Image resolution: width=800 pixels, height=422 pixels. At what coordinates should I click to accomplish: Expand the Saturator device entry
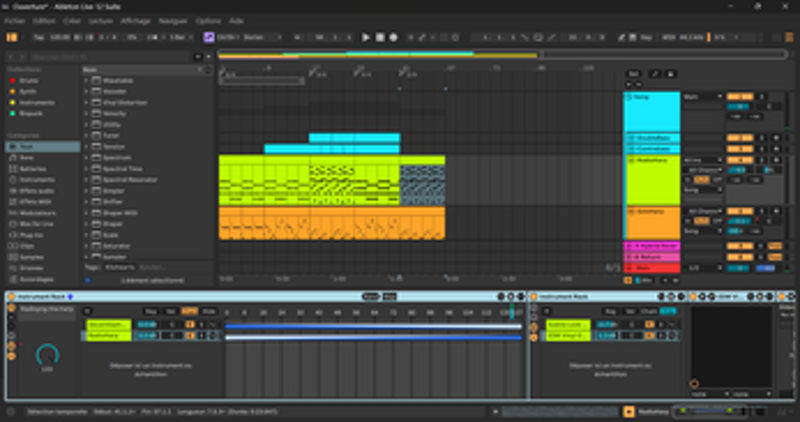[86, 246]
